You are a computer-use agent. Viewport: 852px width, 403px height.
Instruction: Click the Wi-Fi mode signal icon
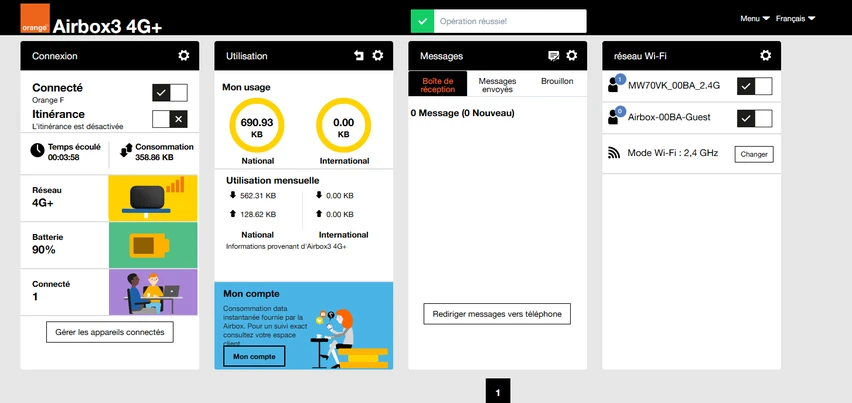pyautogui.click(x=614, y=154)
